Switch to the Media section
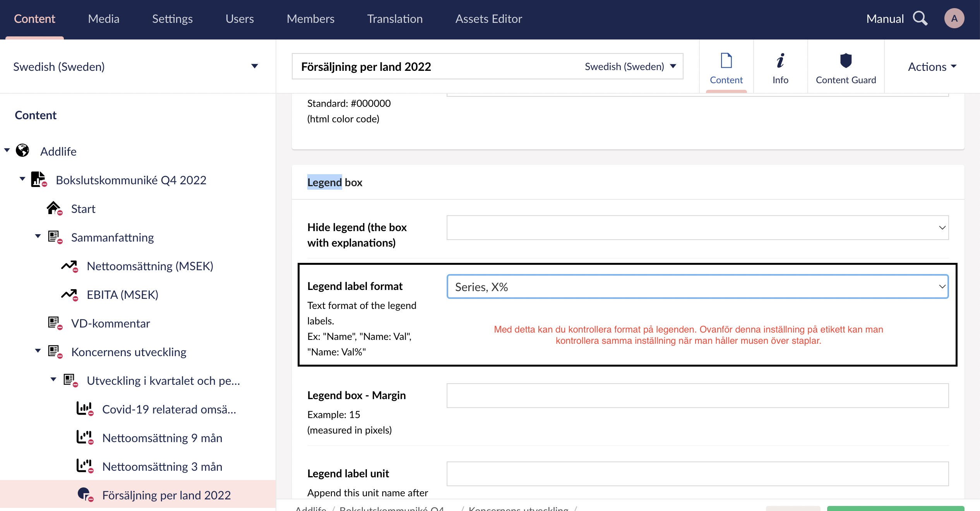The width and height of the screenshot is (980, 511). 103,19
